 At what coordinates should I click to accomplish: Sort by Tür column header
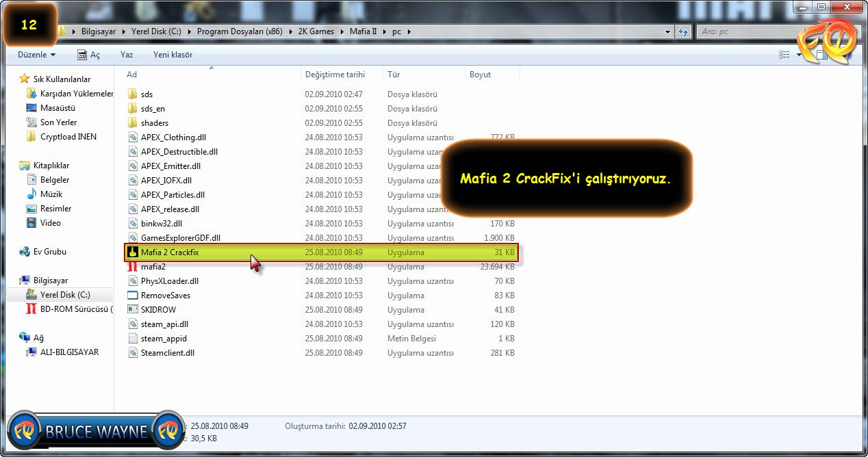click(x=424, y=75)
